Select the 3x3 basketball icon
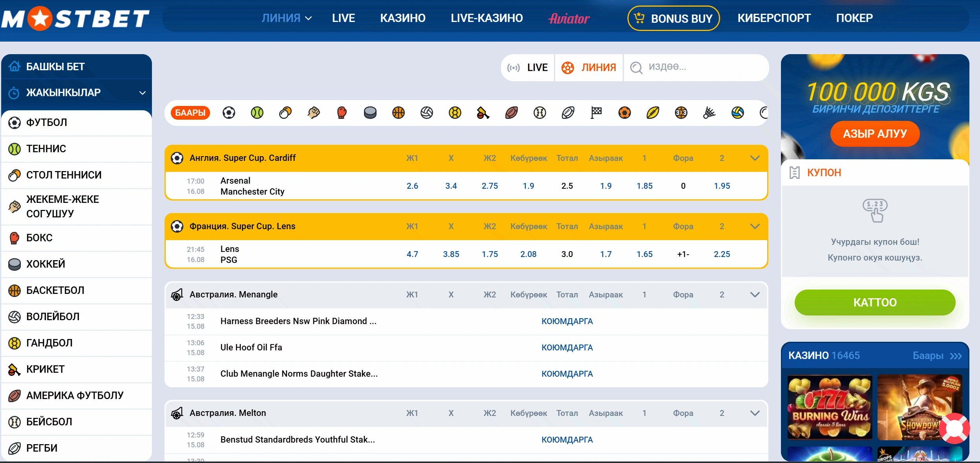980x463 pixels. click(x=681, y=113)
